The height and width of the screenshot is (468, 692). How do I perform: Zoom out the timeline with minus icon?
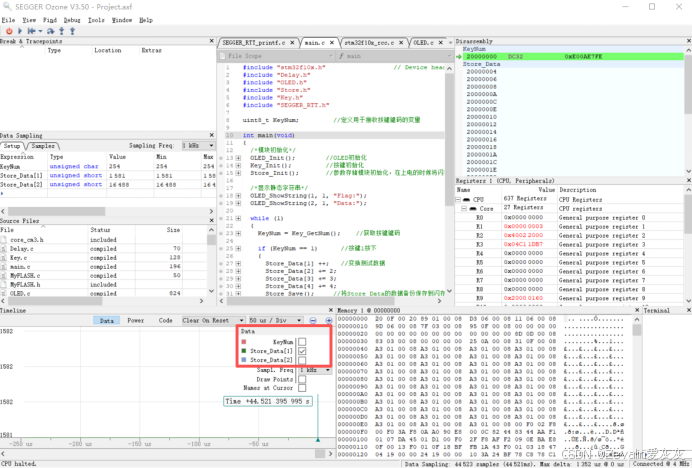point(313,321)
